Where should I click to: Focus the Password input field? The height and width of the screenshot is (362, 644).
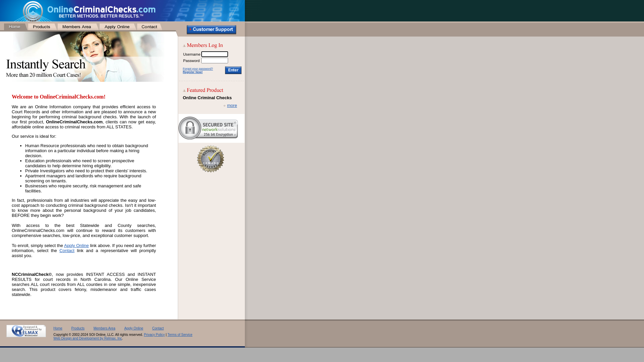pyautogui.click(x=215, y=60)
